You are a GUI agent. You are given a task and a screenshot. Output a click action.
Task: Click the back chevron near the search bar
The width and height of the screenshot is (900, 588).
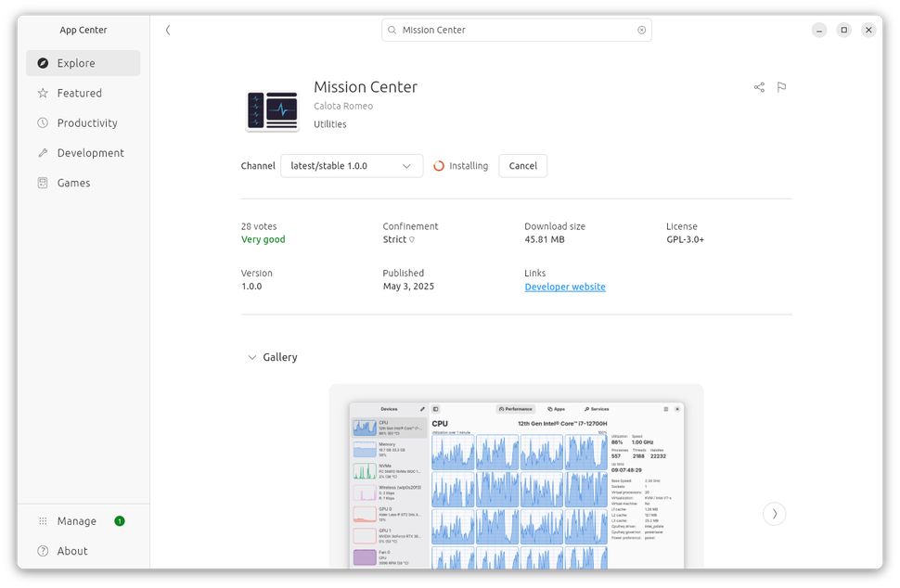tap(168, 29)
